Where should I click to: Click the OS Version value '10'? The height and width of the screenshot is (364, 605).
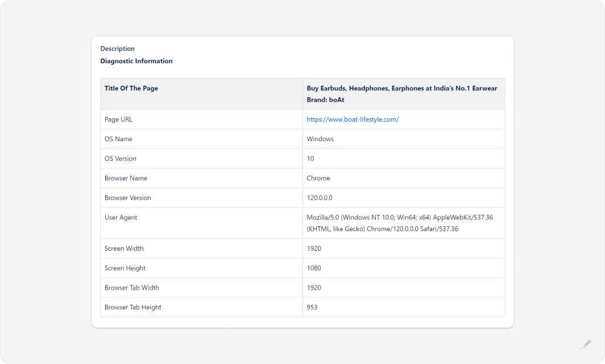coord(310,159)
